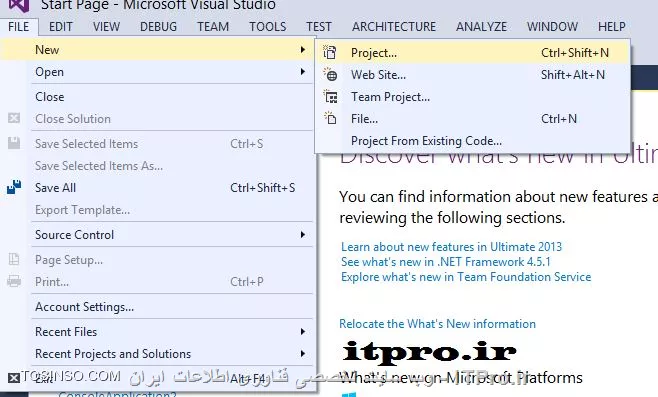This screenshot has height=397, width=658.
Task: Open the VIEW menu
Action: pyautogui.click(x=107, y=27)
